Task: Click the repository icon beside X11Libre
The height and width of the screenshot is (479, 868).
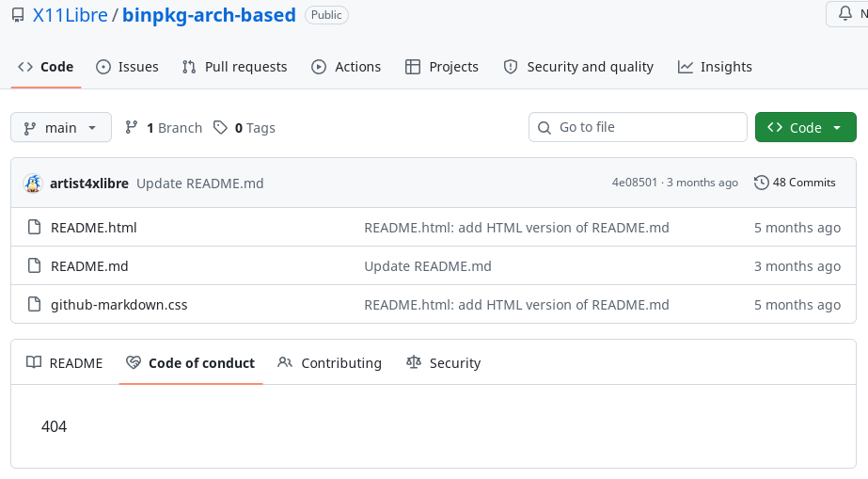Action: pos(18,15)
